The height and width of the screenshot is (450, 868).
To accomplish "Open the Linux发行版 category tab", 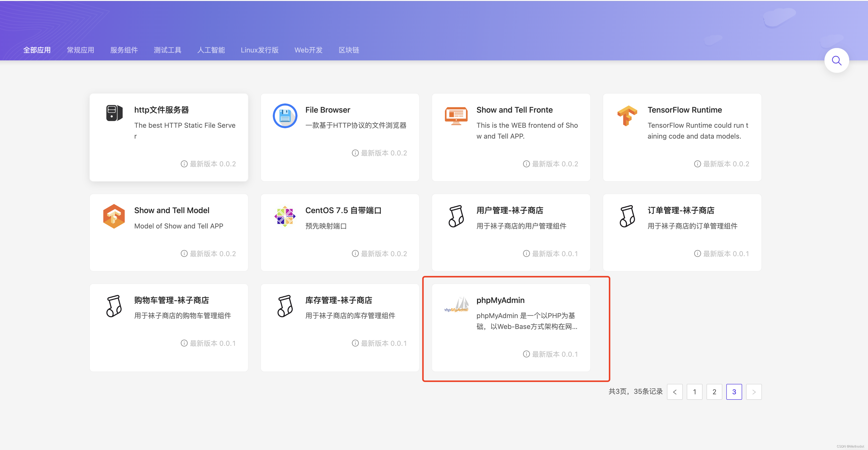I will pos(259,50).
